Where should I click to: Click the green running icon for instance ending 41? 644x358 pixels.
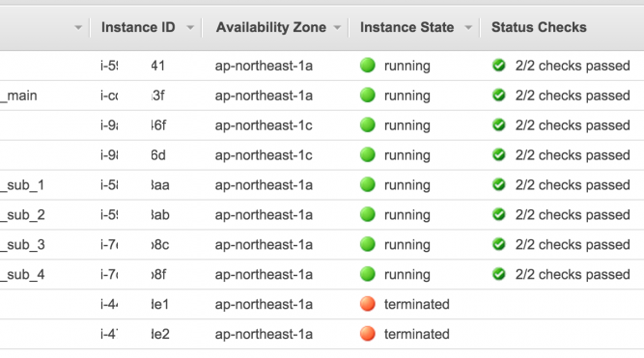click(368, 65)
